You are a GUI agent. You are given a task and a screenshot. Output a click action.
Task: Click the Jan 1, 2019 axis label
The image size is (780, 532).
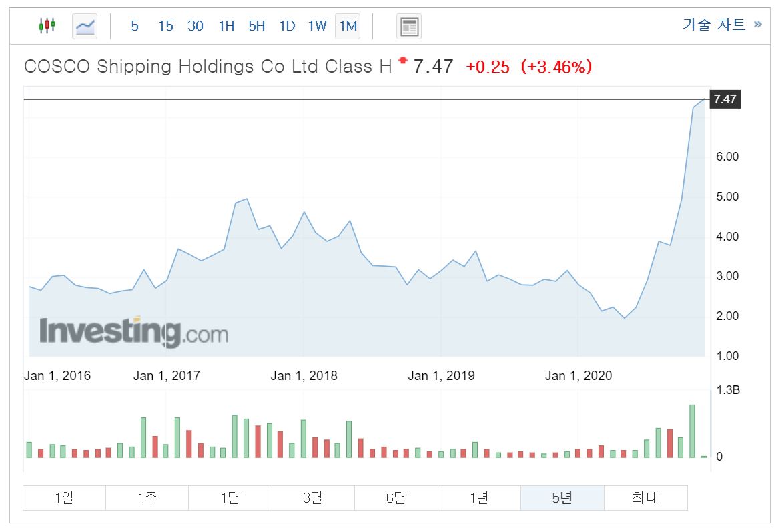tap(441, 375)
